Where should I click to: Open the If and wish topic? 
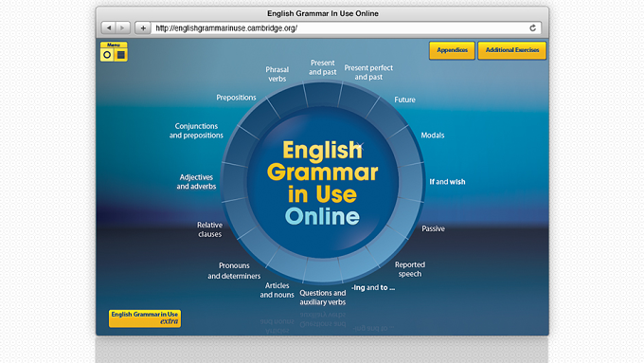pyautogui.click(x=447, y=182)
